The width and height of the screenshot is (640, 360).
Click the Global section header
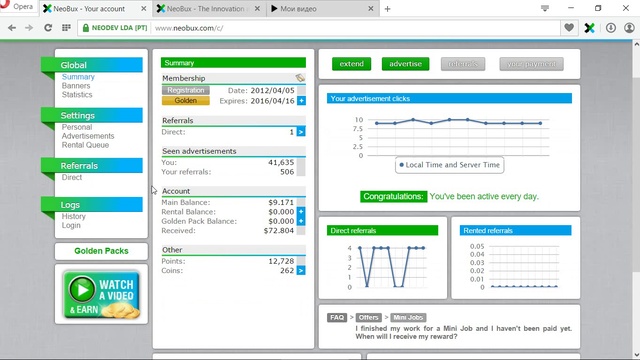[92, 65]
